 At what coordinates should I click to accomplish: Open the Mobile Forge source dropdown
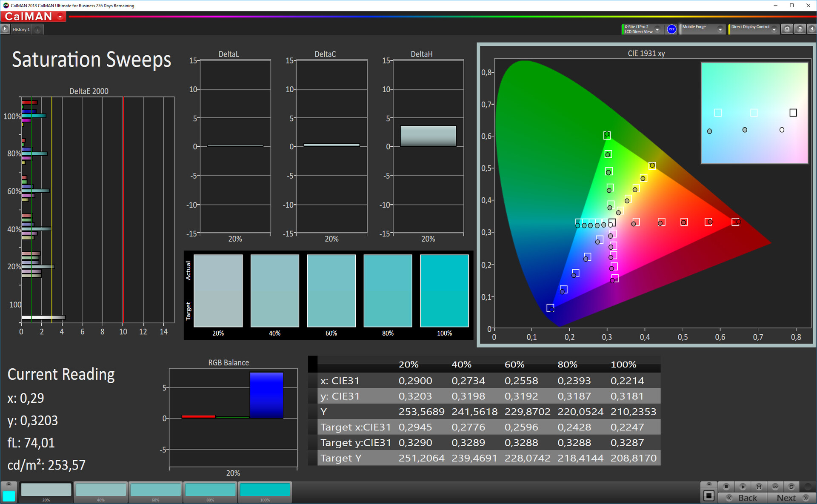pyautogui.click(x=720, y=29)
